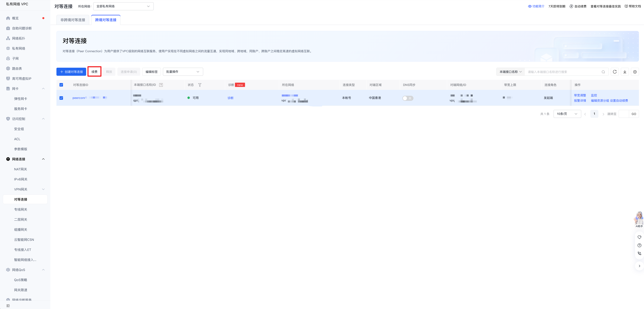
Task: Click the 续费 renew button
Action: [x=94, y=72]
